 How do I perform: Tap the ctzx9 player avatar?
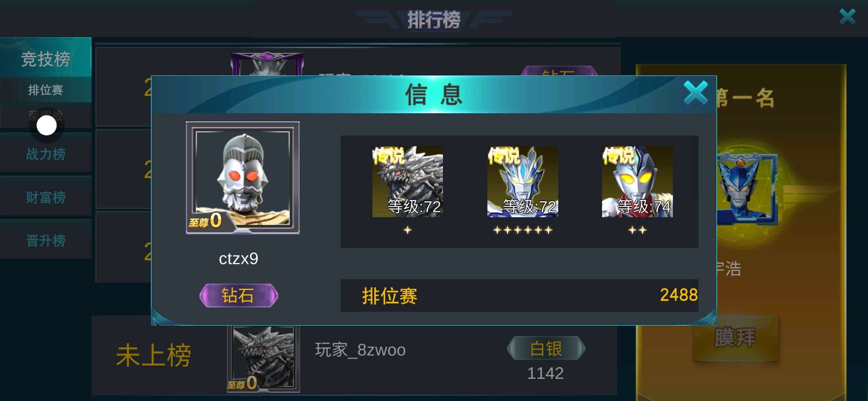[x=243, y=177]
